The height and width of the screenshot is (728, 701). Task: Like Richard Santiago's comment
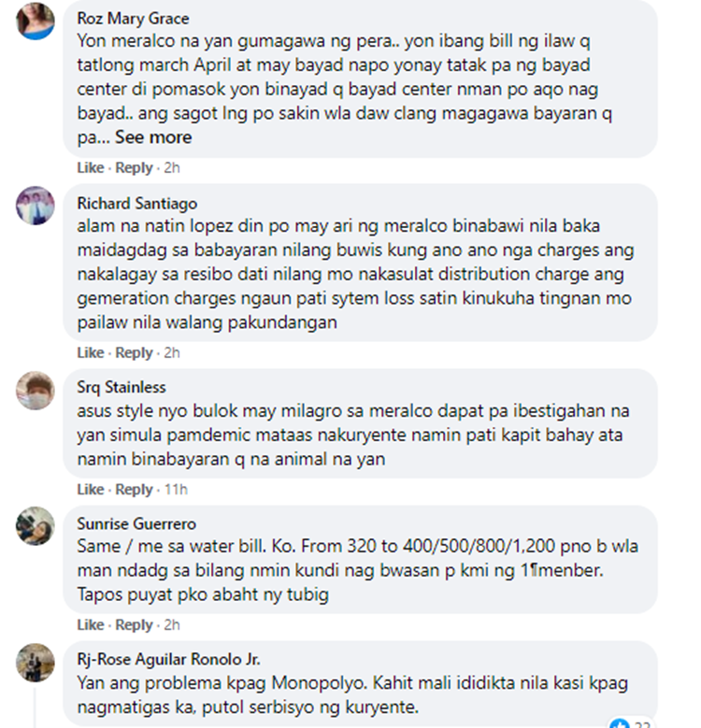pos(91,353)
